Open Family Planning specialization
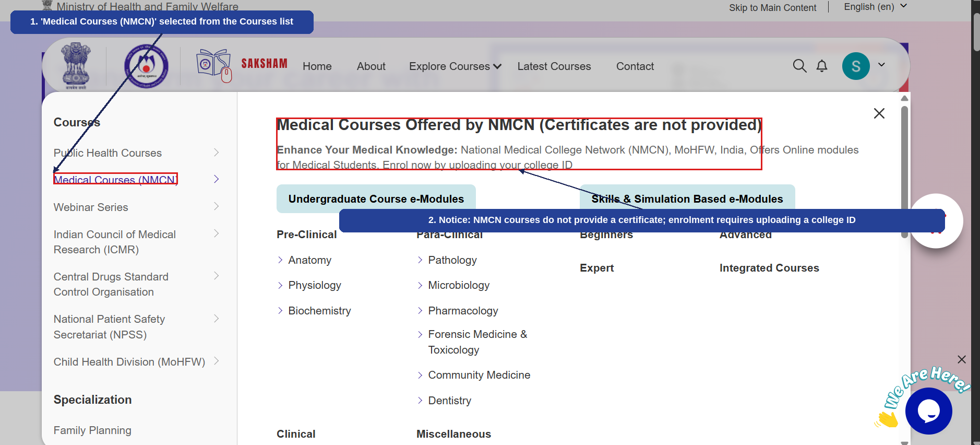The image size is (980, 445). click(x=92, y=430)
